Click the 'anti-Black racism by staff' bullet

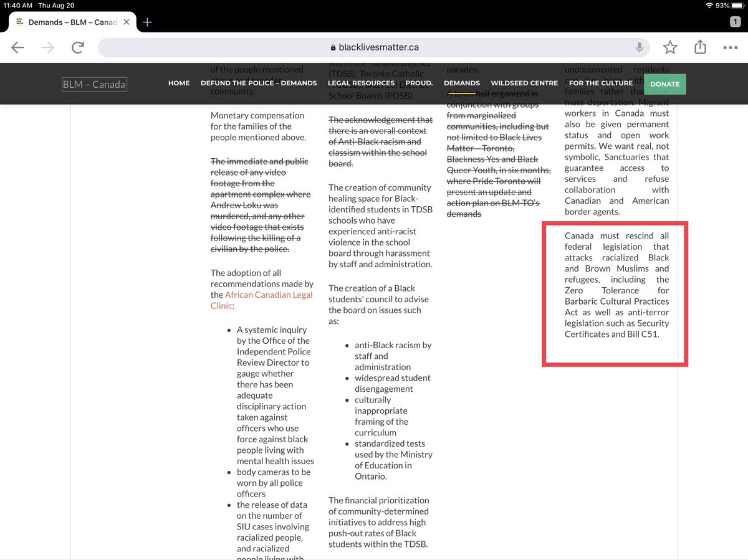(393, 356)
